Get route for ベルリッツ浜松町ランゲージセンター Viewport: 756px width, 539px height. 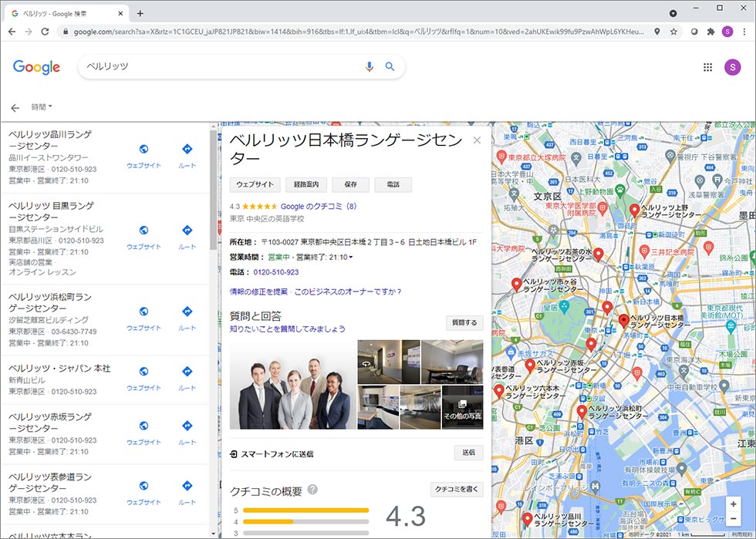(187, 312)
